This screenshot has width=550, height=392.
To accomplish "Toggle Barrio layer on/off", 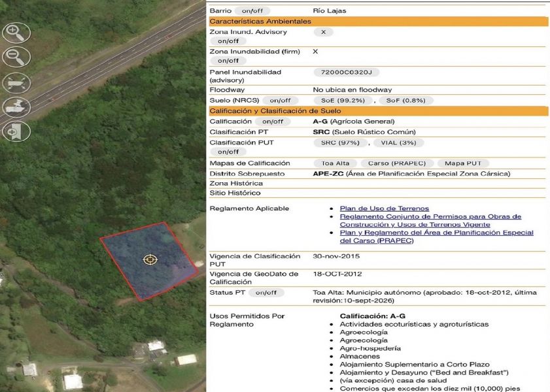I will [x=252, y=11].
